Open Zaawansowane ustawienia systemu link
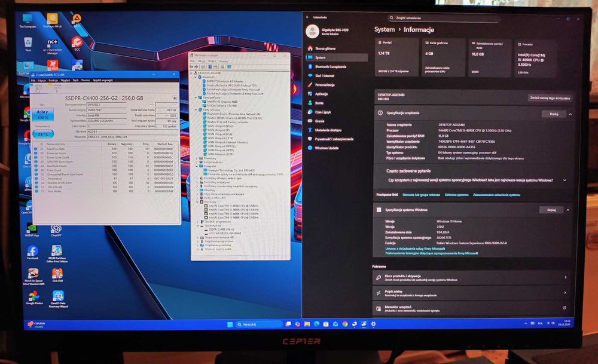The image size is (598, 364). 496,195
